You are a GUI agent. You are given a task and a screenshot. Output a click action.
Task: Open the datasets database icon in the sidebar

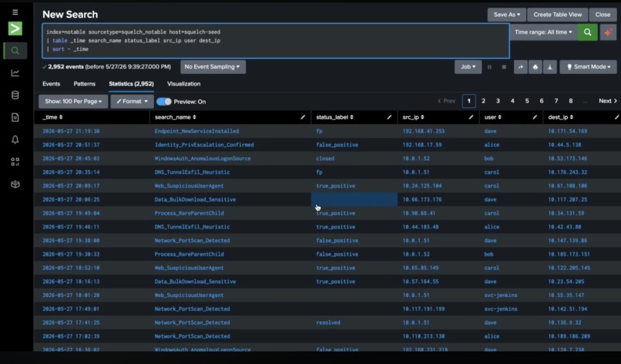point(15,95)
